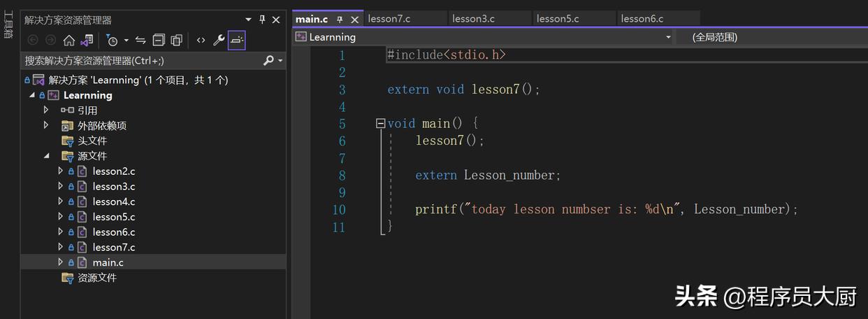
Task: Click the Collapse All icon in Solution Explorer
Action: coord(159,41)
